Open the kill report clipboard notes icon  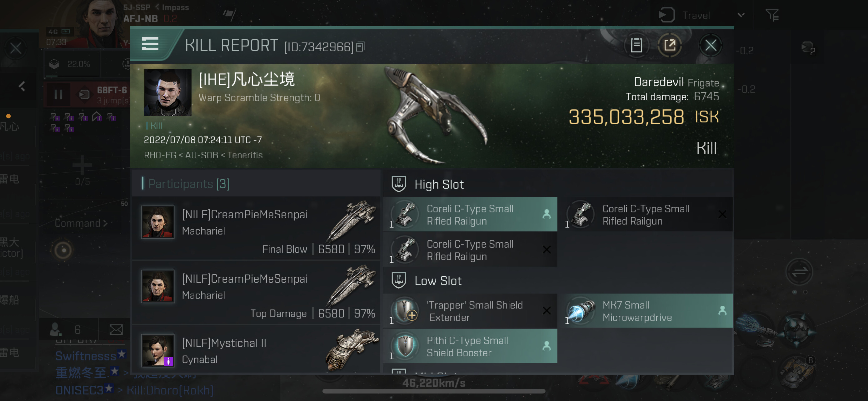pyautogui.click(x=636, y=45)
